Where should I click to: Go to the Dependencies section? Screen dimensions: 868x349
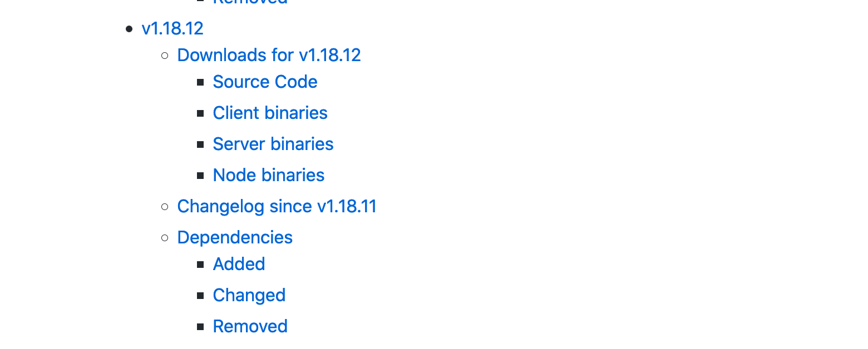point(235,237)
